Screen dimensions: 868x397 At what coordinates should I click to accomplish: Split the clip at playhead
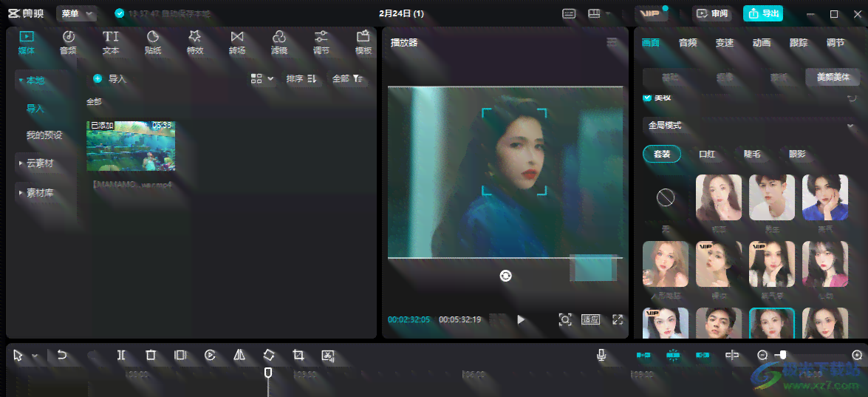pyautogui.click(x=120, y=355)
